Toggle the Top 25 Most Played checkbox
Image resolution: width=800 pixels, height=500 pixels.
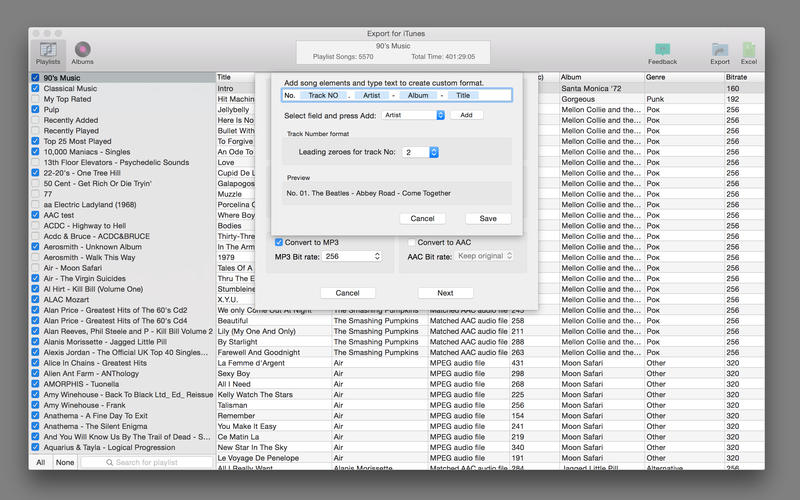coord(35,141)
